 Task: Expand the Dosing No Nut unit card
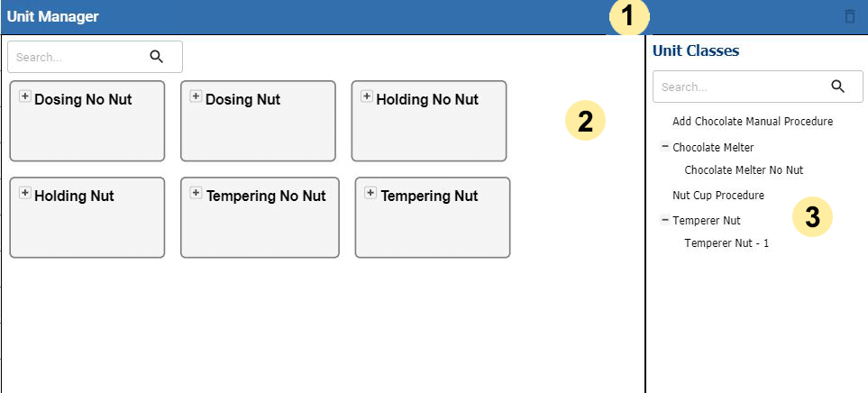click(25, 96)
